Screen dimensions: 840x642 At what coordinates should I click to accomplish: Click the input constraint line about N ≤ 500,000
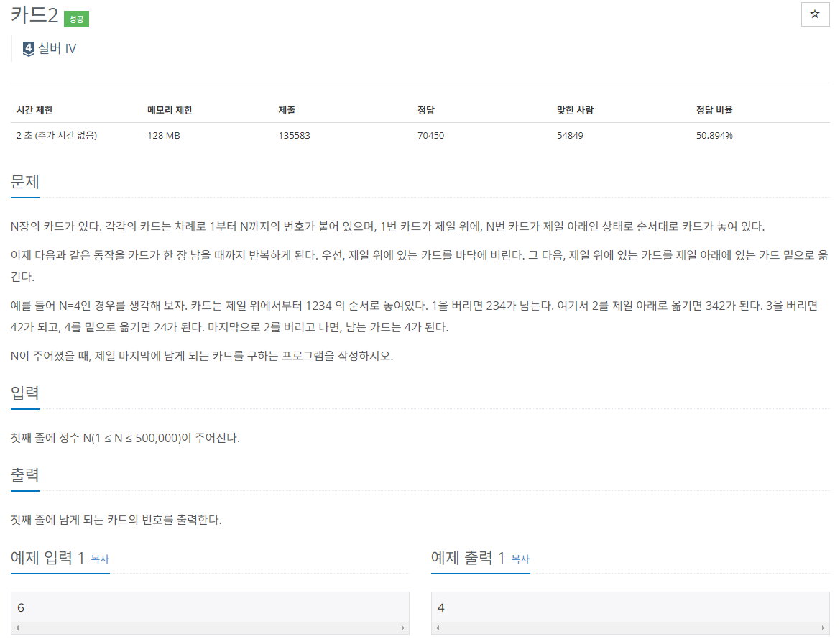coord(125,439)
